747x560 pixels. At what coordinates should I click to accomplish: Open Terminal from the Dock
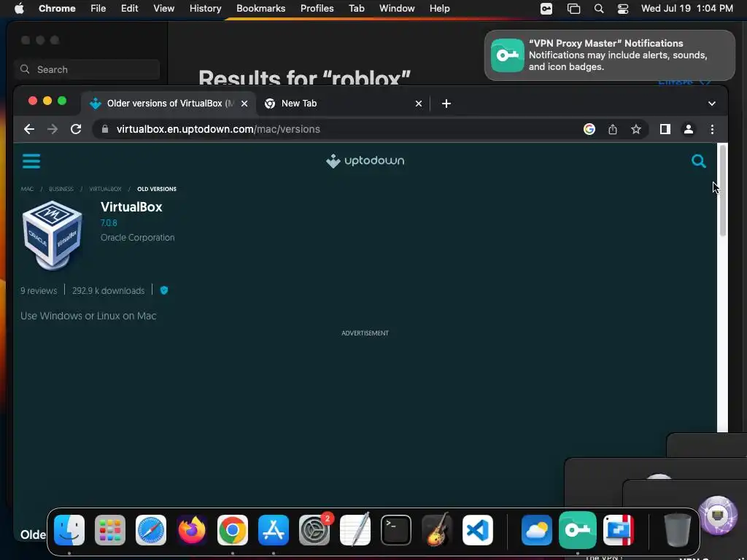pos(396,530)
